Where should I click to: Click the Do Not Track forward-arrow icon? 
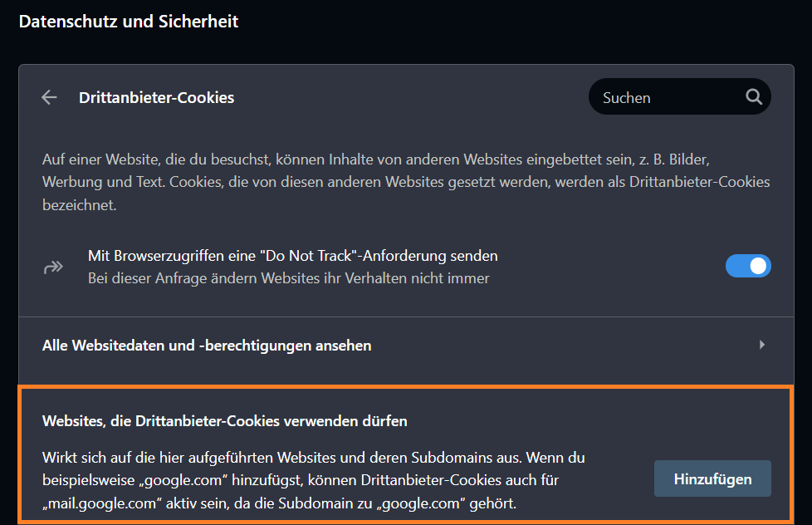click(53, 267)
